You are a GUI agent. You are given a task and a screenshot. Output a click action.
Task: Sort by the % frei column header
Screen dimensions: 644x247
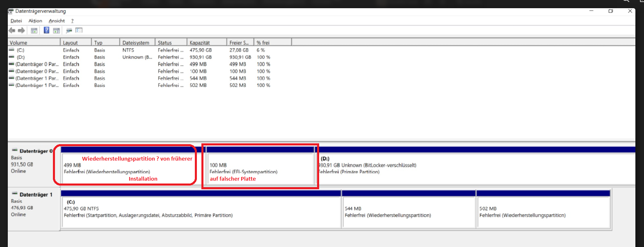273,43
